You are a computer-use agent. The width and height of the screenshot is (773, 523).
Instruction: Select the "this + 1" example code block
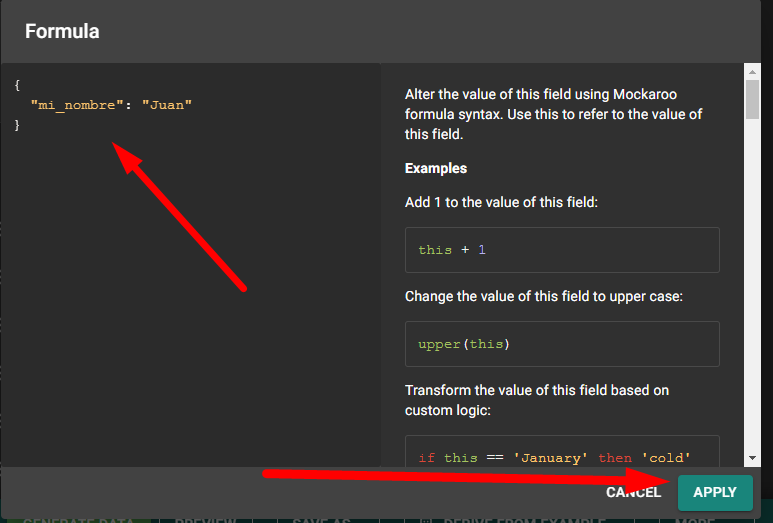point(561,250)
